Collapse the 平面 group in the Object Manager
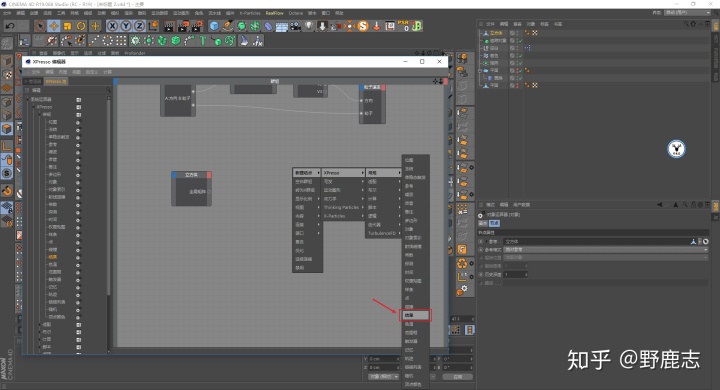This screenshot has height=390, width=720. [480, 71]
